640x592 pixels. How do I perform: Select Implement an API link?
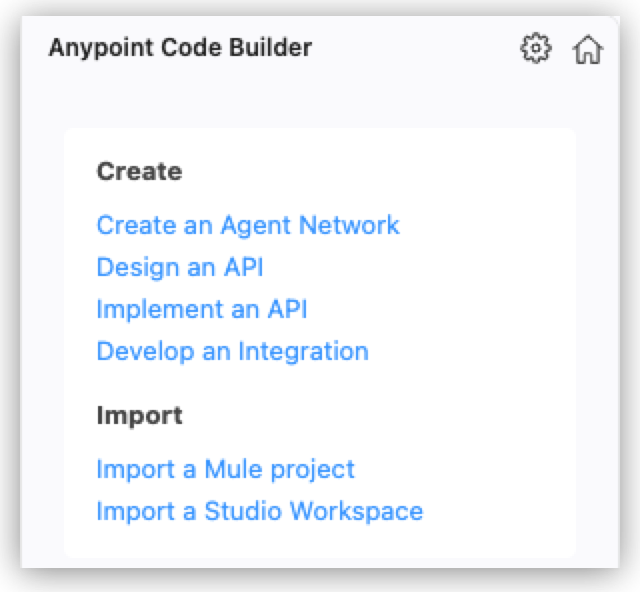[x=202, y=309]
